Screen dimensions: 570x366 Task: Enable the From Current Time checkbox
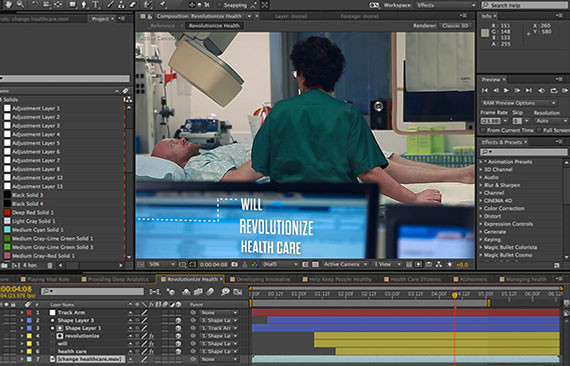[x=483, y=130]
